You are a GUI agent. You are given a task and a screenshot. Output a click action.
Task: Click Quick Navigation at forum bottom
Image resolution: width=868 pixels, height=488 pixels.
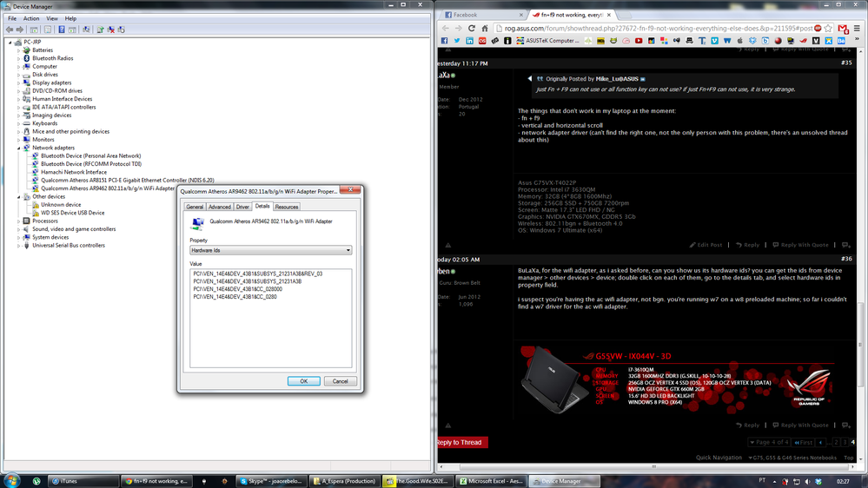[719, 458]
